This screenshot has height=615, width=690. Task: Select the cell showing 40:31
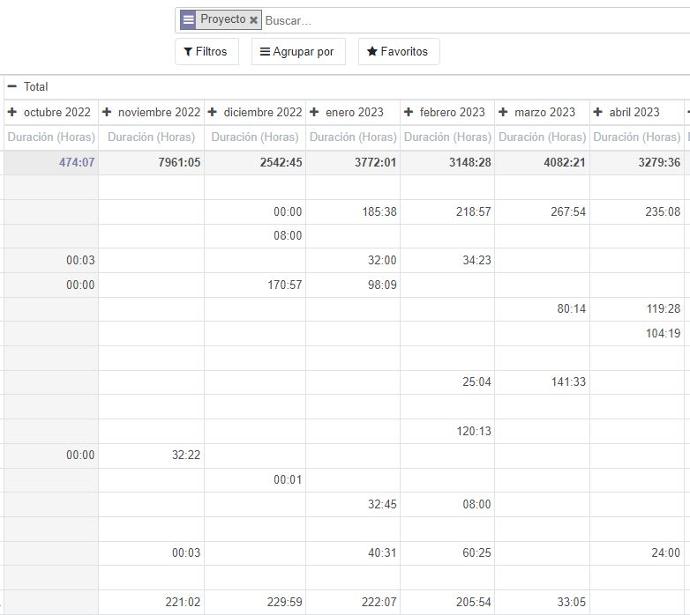pos(353,553)
